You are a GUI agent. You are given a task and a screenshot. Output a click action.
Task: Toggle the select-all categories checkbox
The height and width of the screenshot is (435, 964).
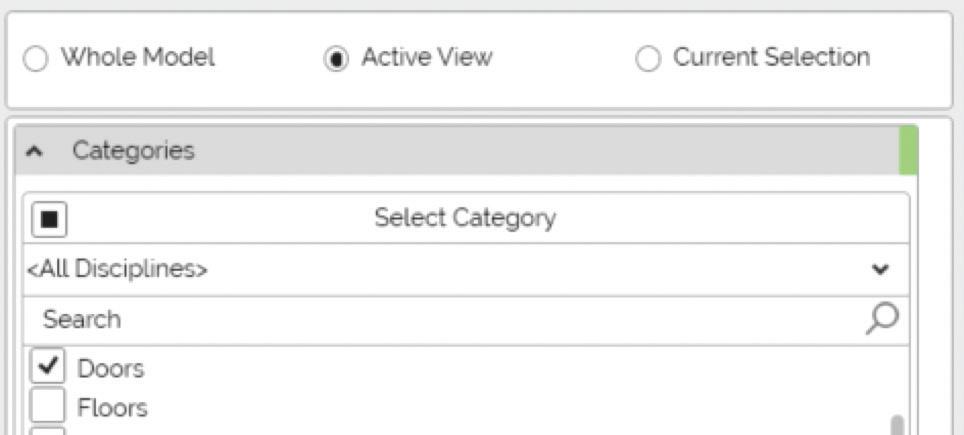tap(49, 218)
